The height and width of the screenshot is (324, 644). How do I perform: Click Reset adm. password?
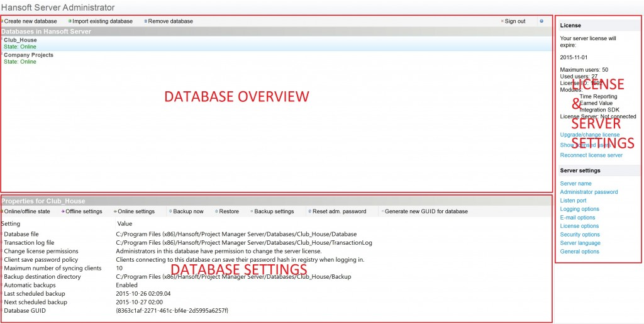point(339,211)
